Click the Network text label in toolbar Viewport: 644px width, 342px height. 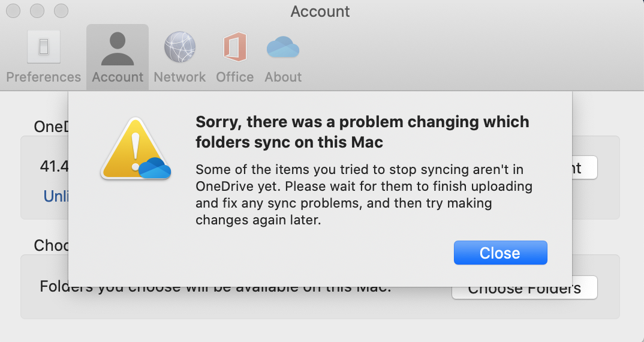pyautogui.click(x=180, y=77)
